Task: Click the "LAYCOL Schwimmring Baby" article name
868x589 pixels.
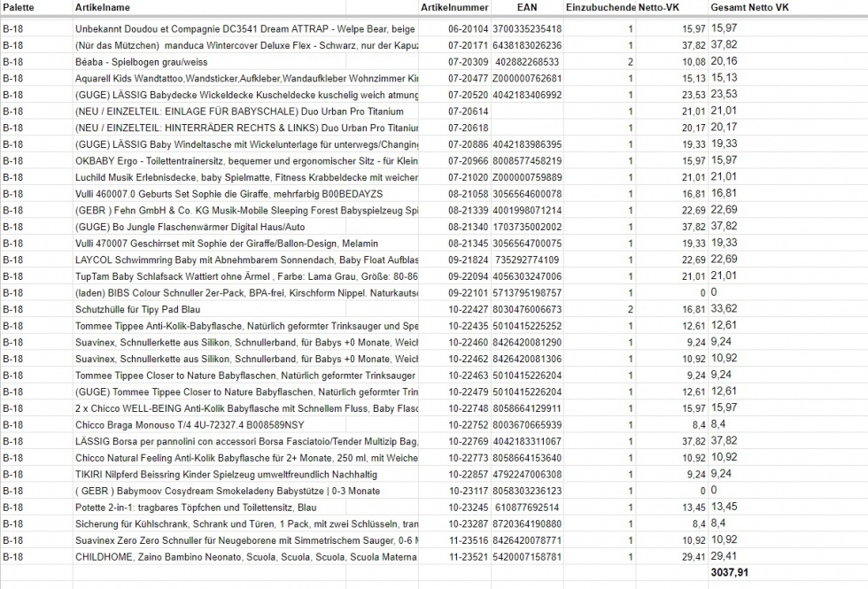Action: coord(247,260)
